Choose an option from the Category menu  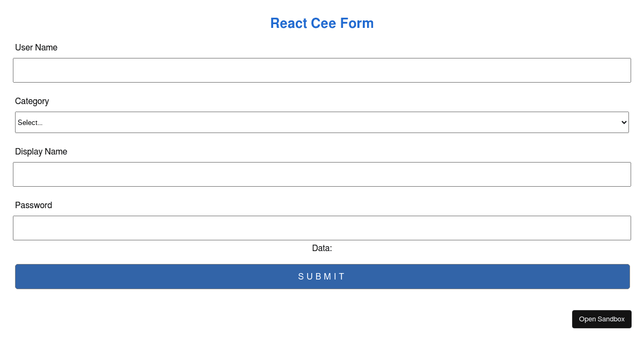(322, 122)
